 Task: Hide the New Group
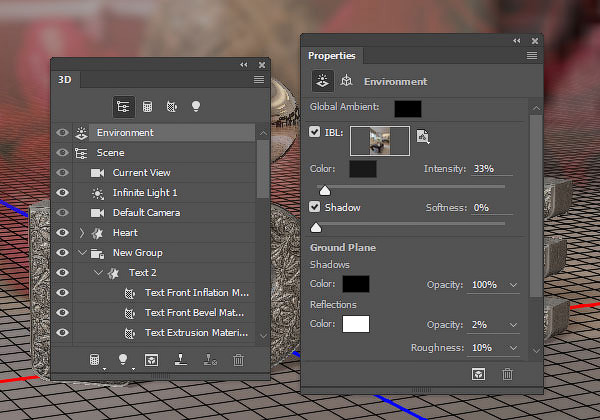(x=62, y=252)
